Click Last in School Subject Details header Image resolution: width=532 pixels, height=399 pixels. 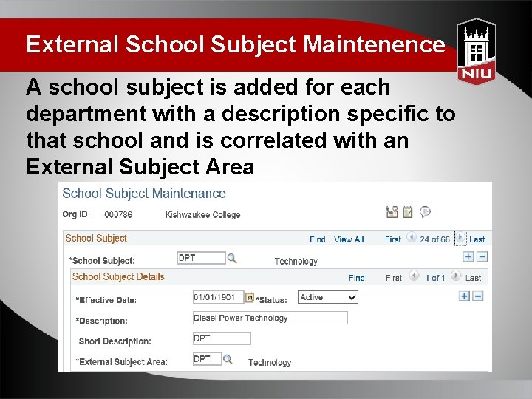(474, 278)
